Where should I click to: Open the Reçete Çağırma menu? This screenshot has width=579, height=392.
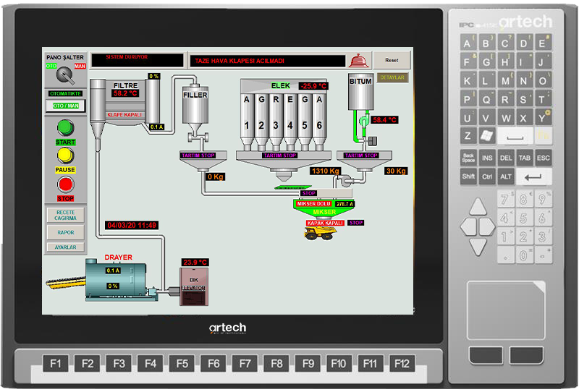click(x=66, y=216)
